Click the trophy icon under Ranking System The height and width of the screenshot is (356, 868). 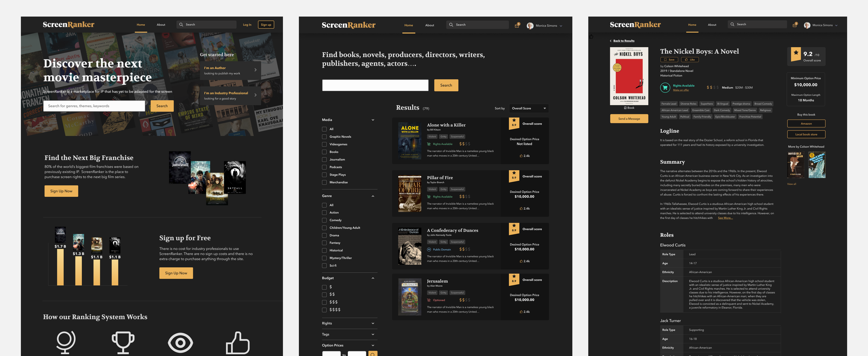[x=123, y=342]
